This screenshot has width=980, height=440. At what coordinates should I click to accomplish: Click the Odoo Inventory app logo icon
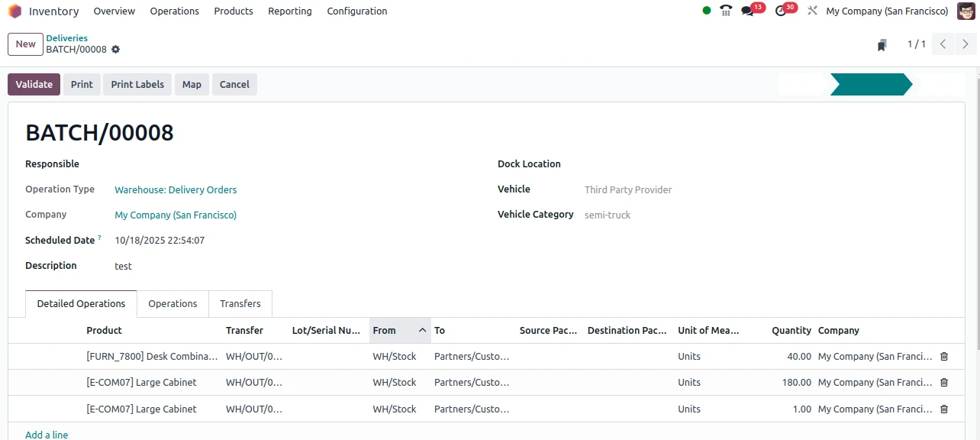[15, 11]
